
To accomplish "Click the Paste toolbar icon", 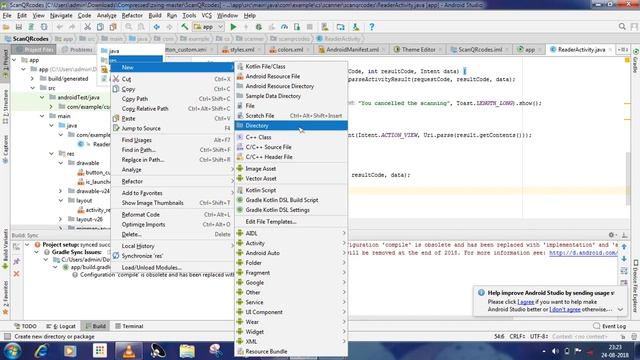I will (113, 27).
